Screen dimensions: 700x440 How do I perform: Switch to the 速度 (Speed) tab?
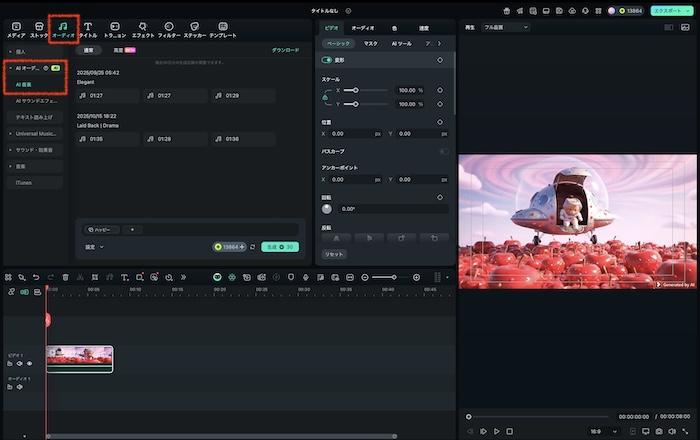422,27
